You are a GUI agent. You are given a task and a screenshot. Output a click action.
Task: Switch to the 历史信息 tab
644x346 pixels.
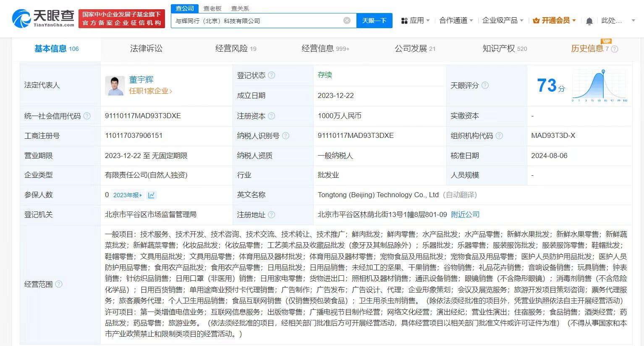point(588,49)
